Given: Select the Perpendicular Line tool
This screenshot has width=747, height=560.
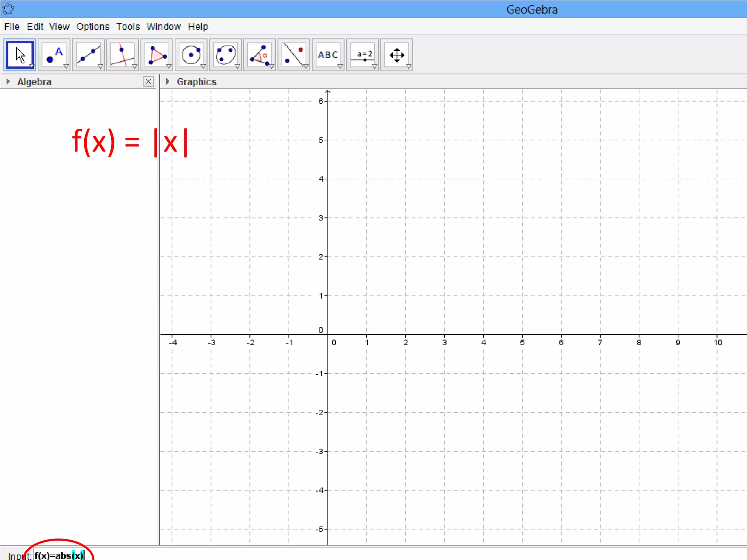Looking at the screenshot, I should [x=123, y=55].
